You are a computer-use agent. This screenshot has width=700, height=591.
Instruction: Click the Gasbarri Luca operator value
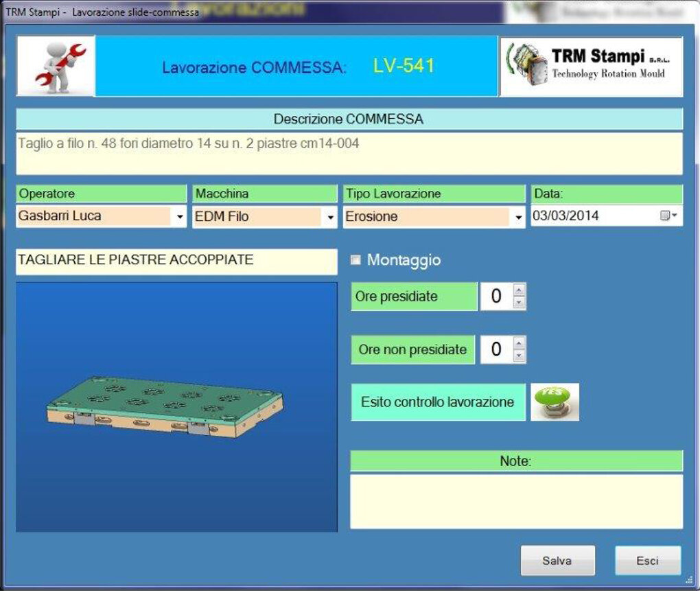pos(94,216)
